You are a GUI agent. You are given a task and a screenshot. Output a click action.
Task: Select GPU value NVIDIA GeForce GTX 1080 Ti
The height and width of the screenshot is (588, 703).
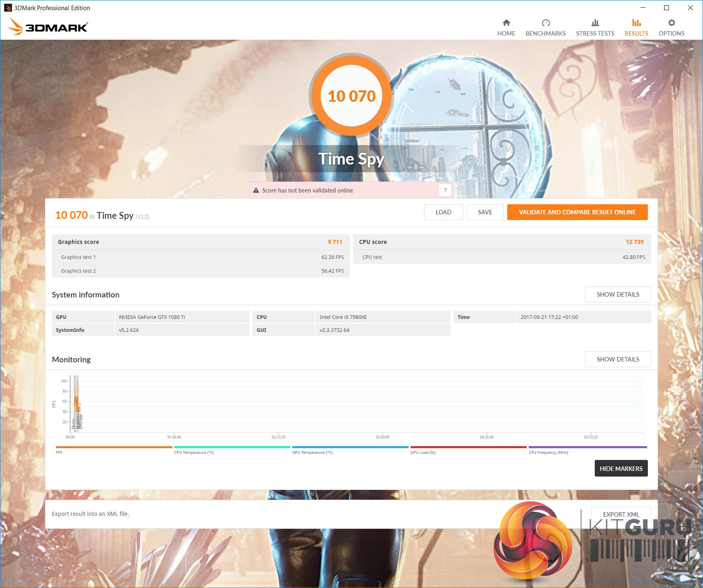coord(152,317)
